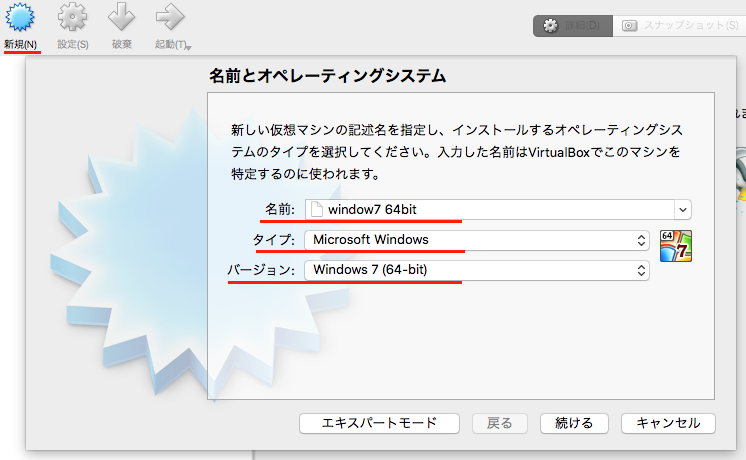Click the Discard (破棄) arrow icon
The height and width of the screenshot is (460, 746).
[x=121, y=18]
